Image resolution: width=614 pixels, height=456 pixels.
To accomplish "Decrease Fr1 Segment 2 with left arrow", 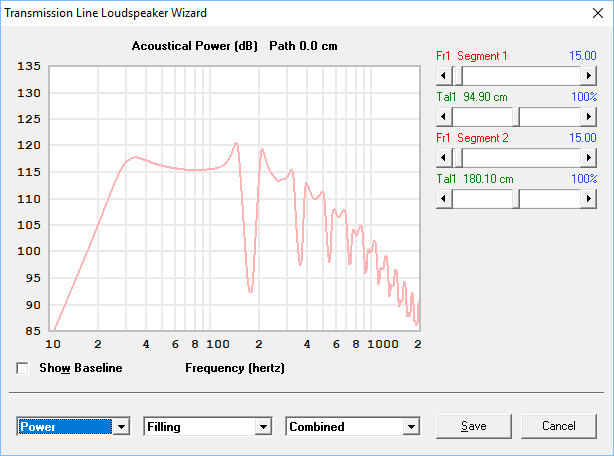I will (444, 157).
